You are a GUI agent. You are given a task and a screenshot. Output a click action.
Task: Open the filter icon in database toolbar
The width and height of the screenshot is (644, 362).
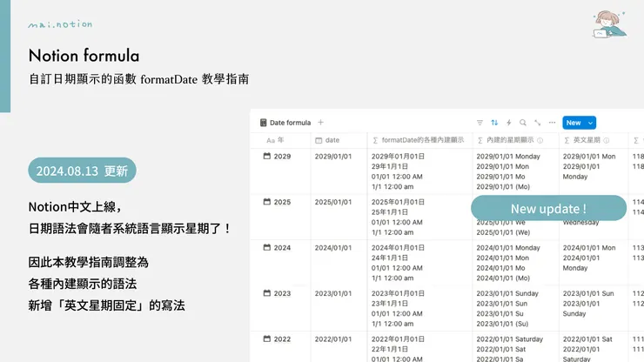point(480,123)
